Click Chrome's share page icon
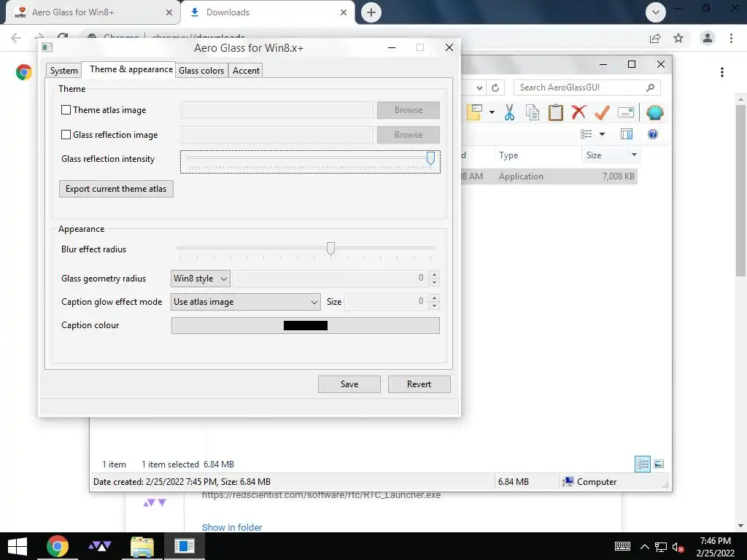Viewport: 747px width, 560px height. (655, 38)
